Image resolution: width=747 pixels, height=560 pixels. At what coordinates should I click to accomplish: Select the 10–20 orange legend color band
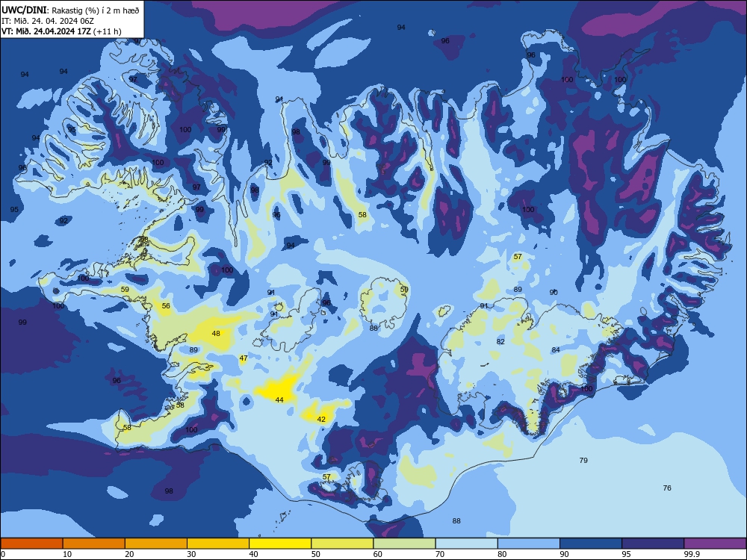(94, 544)
